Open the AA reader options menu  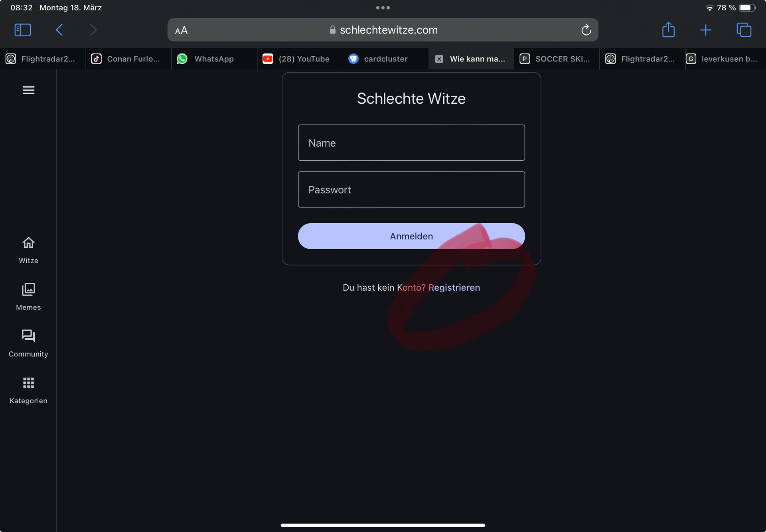click(x=181, y=30)
